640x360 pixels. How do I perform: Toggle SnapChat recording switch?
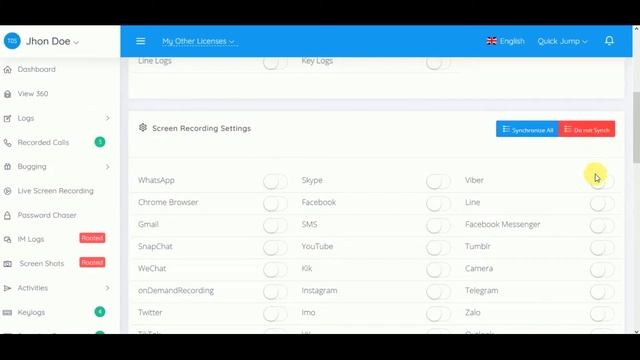[275, 247]
